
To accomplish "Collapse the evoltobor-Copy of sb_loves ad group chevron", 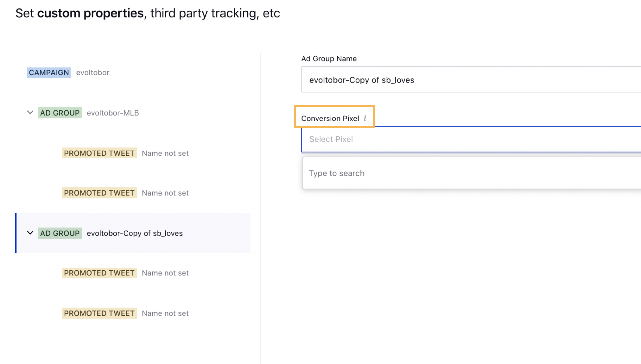I will point(30,232).
